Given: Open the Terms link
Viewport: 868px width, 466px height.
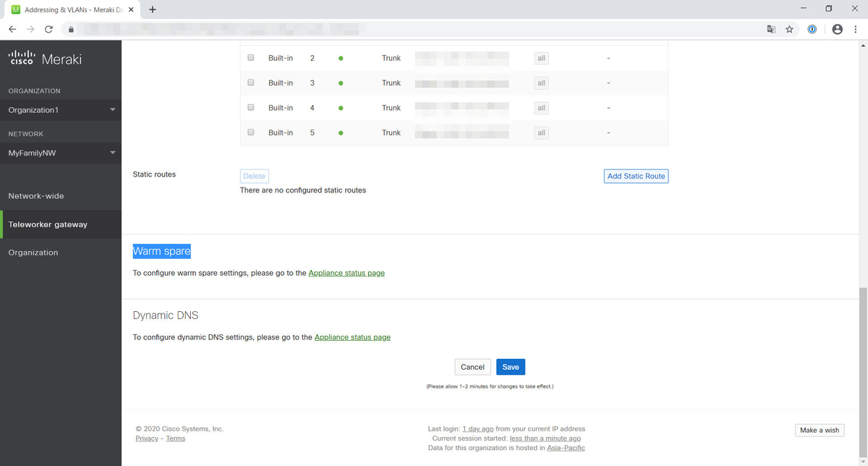Looking at the screenshot, I should pos(176,439).
